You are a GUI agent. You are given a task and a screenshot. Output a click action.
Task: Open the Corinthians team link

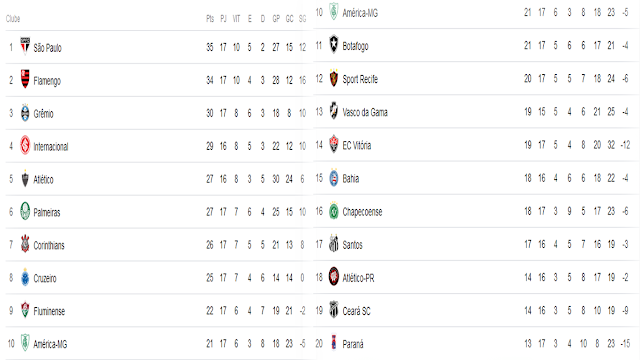[x=49, y=245]
